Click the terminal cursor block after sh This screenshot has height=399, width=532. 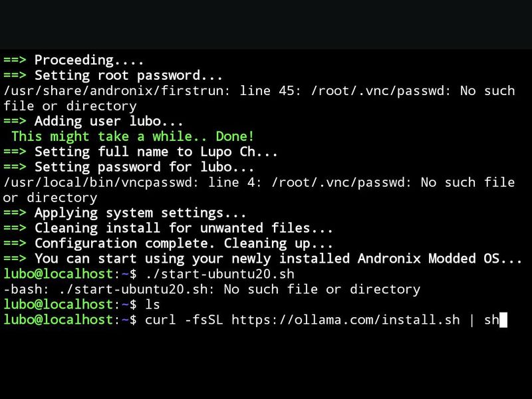click(x=503, y=320)
